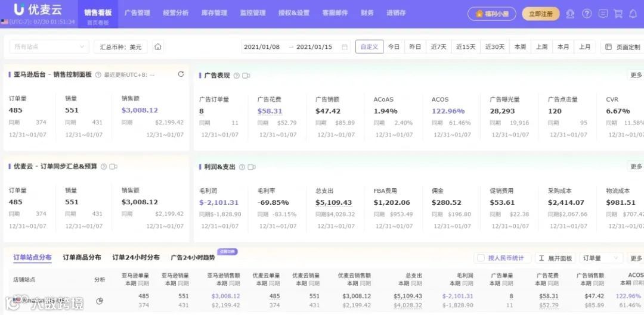644x315 pixels.
Task: Select the 本月 date range option
Action: [563, 47]
